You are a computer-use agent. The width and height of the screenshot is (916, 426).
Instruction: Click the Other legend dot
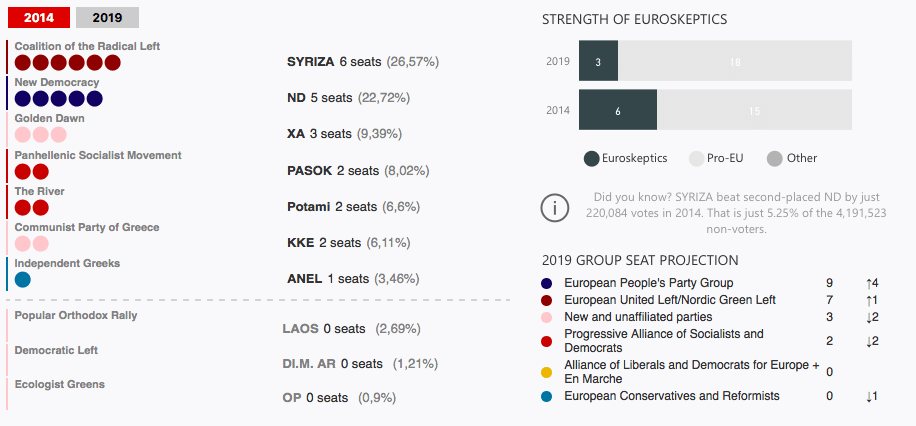(774, 158)
